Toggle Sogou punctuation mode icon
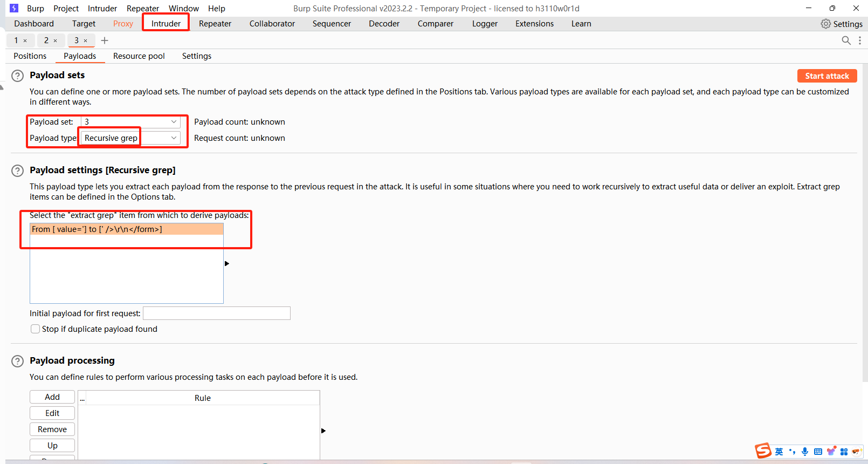 (x=792, y=452)
